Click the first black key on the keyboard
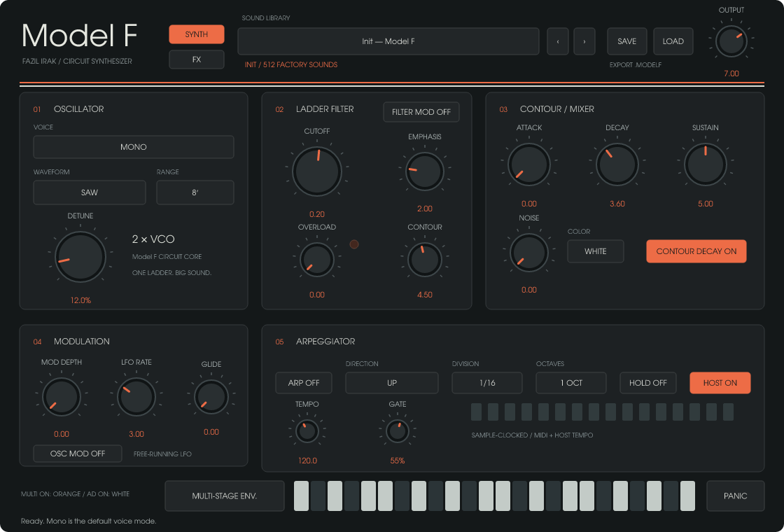 pos(318,496)
